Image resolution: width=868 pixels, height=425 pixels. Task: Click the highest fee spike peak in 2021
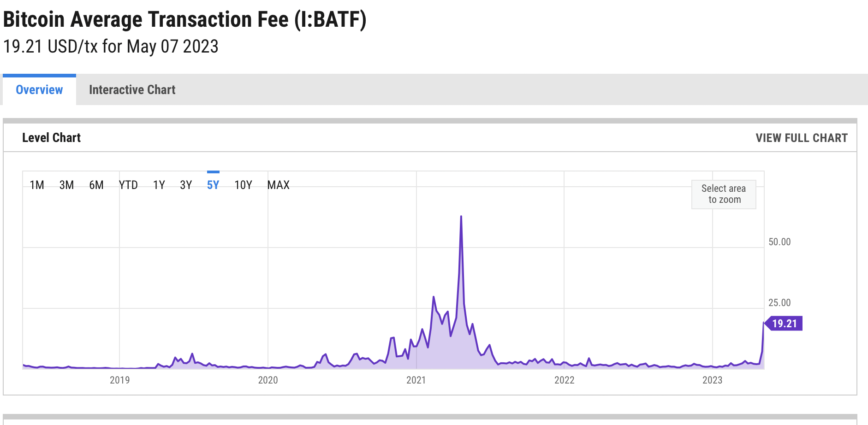[461, 217]
